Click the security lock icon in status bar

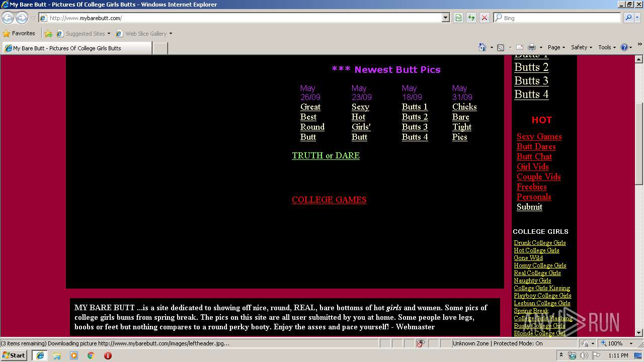pyautogui.click(x=586, y=343)
